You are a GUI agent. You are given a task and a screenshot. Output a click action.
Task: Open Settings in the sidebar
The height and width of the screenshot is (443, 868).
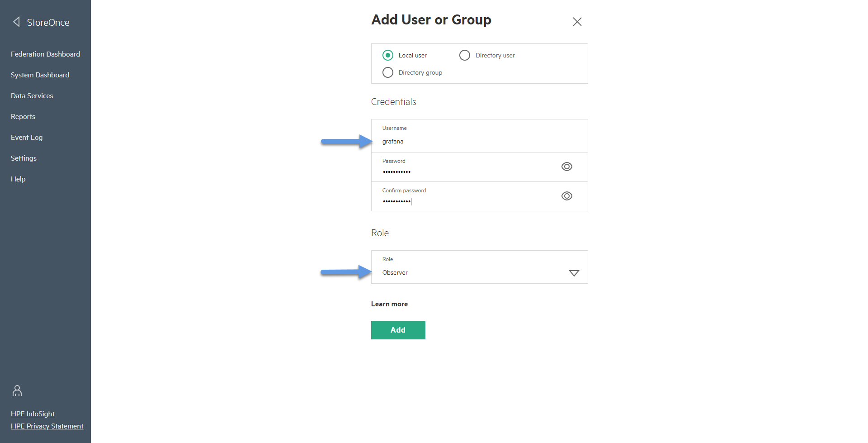(24, 158)
